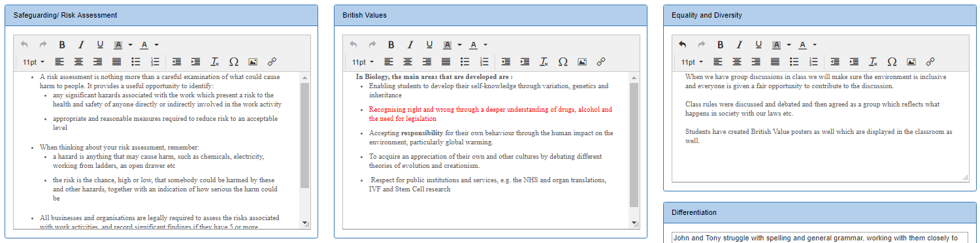Viewport: 980px width, 243px height.
Task: Toggle Underline in British Values editor
Action: (x=429, y=45)
